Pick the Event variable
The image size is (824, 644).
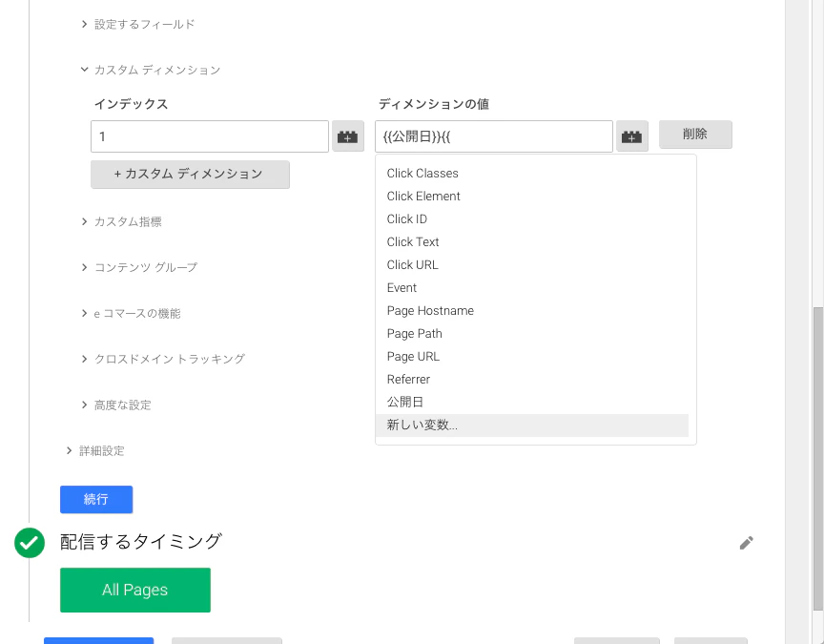pos(532,287)
